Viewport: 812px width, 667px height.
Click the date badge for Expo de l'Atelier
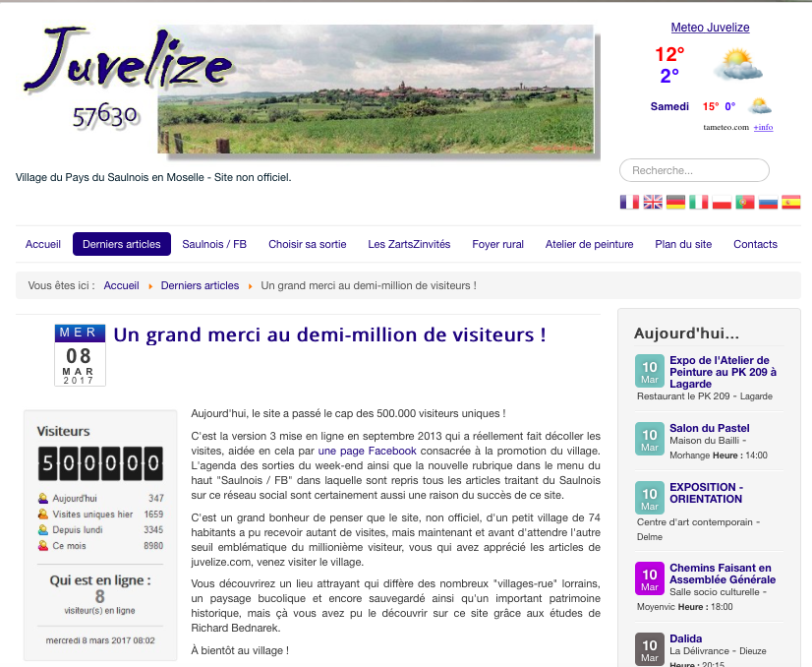(x=650, y=371)
